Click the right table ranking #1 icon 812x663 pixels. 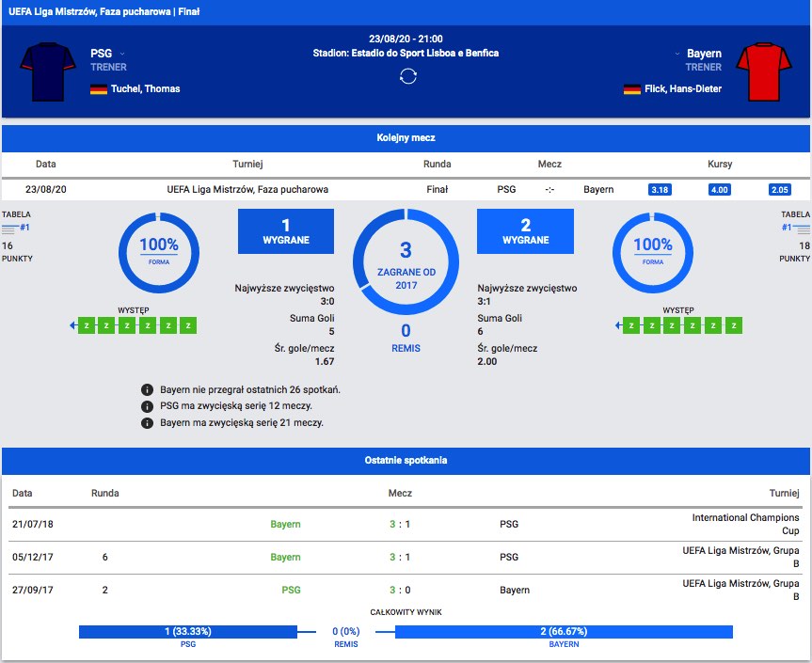[795, 227]
